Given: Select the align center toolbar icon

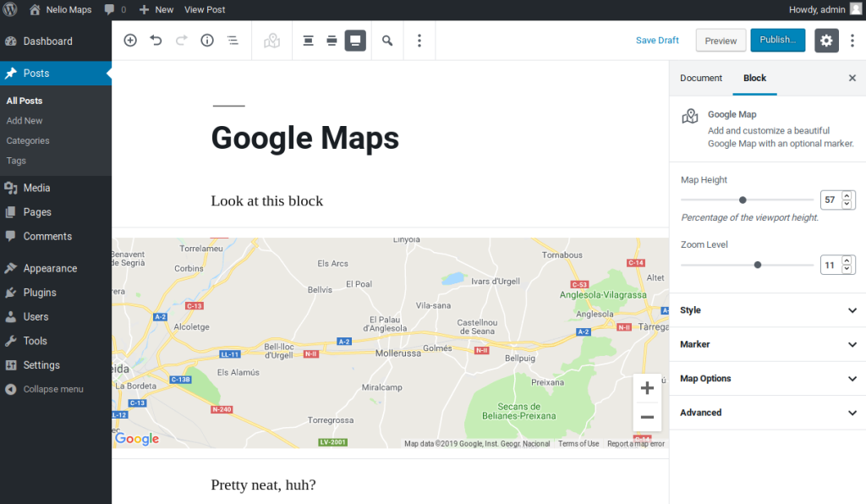Looking at the screenshot, I should 309,41.
